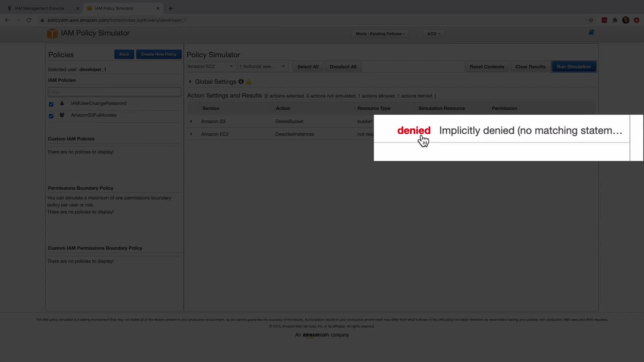Image resolution: width=644 pixels, height=362 pixels.
Task: Open the Mode: Existing Policies menu
Action: pos(380,34)
